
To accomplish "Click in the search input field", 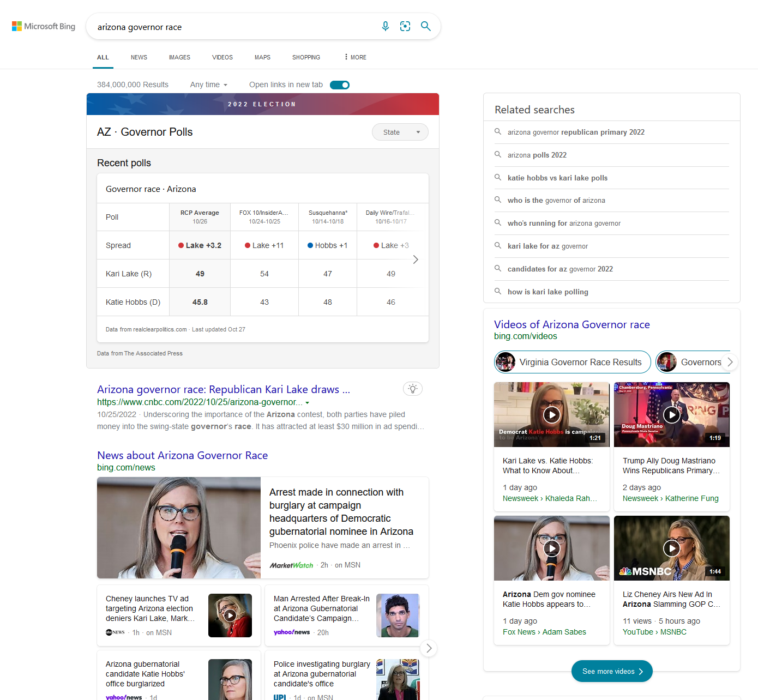I will (234, 27).
